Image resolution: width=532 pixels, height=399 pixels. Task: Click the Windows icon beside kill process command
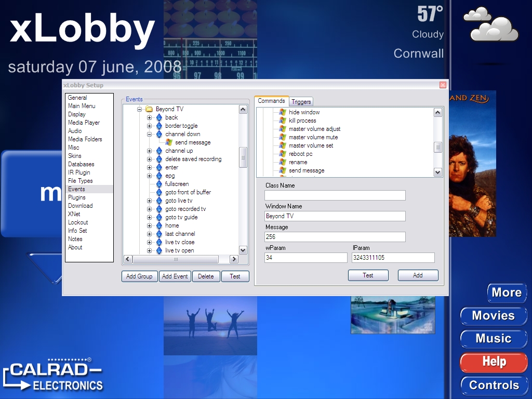coord(283,121)
